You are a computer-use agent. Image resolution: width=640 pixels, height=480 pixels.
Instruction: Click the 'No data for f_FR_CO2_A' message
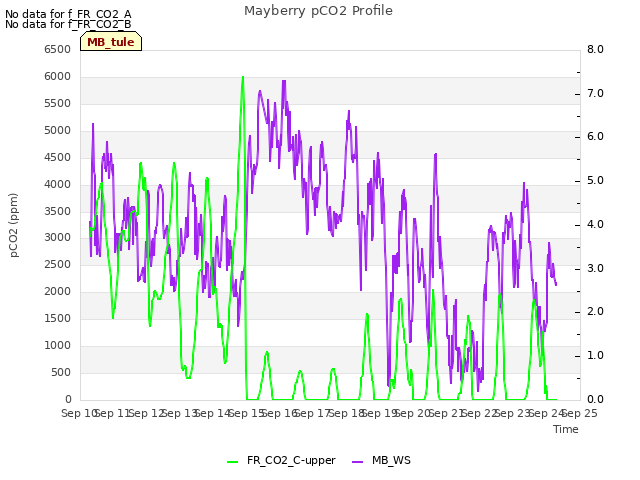[x=68, y=14]
